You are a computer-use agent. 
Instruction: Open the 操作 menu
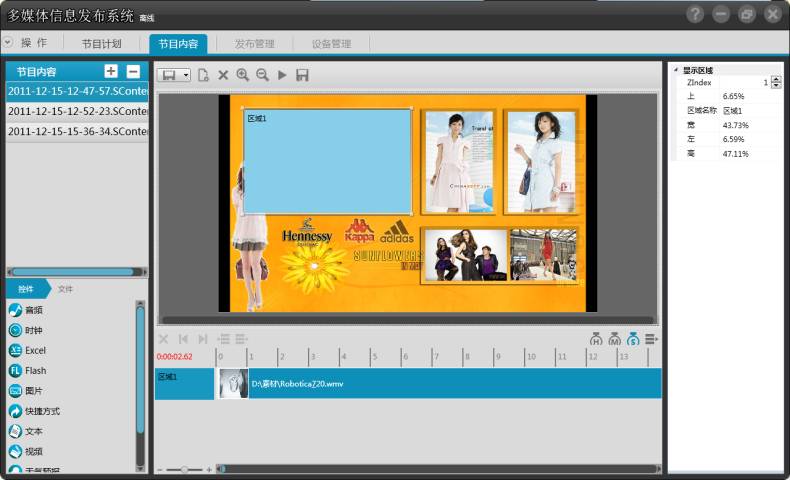34,43
